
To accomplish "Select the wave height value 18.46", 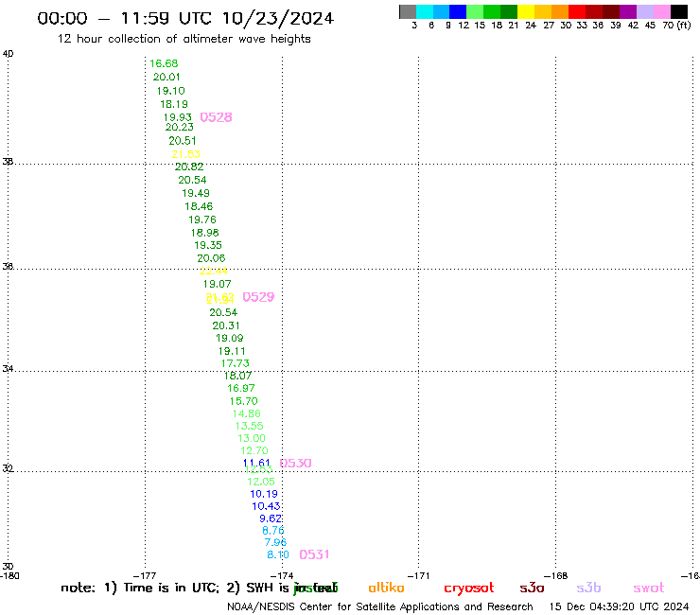I will 199,206.
